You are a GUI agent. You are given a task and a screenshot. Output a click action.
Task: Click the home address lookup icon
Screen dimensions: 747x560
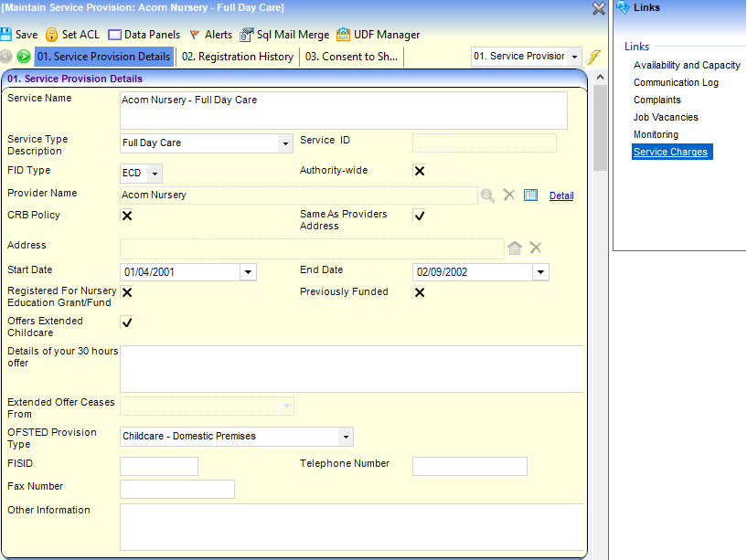(x=515, y=248)
